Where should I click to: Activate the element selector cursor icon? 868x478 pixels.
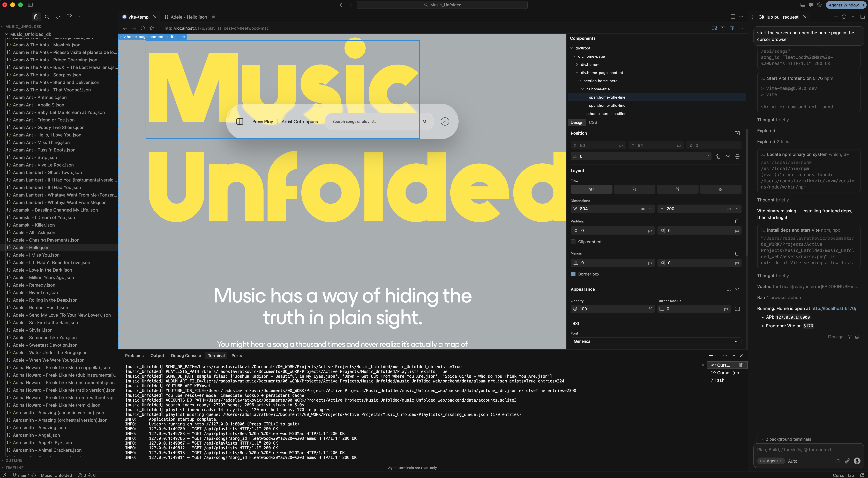(x=714, y=28)
